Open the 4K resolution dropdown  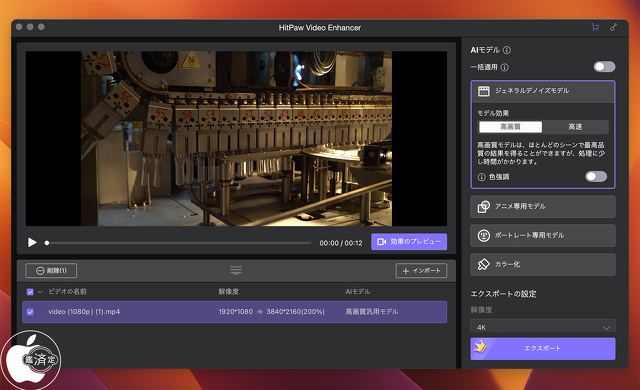tap(543, 326)
